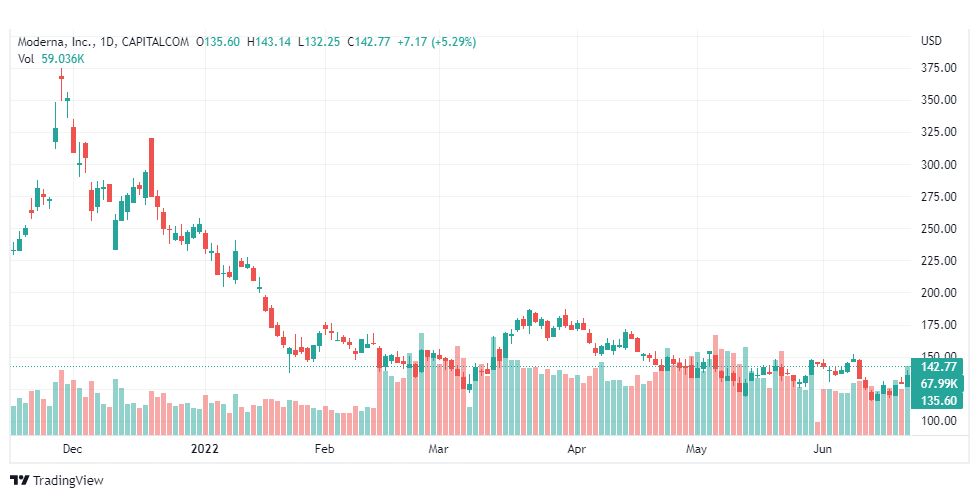Screen dimensions: 979x498
Task: Click the tall red candle near 320
Action: click(x=151, y=167)
